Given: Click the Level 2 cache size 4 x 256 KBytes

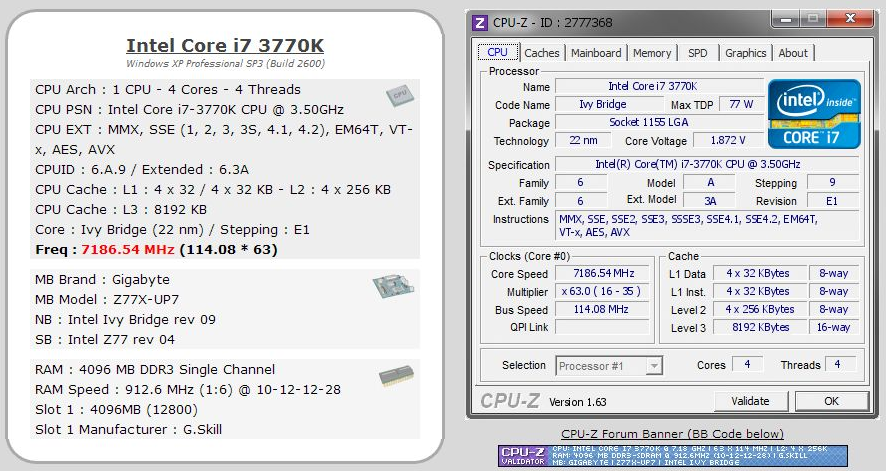Looking at the screenshot, I should [759, 309].
